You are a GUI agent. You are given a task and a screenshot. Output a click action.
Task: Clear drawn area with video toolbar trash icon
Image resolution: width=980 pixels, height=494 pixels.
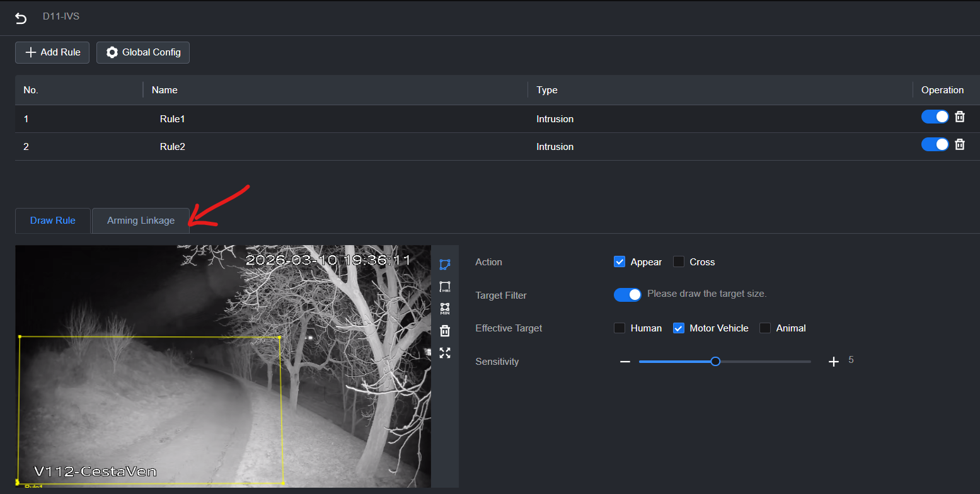coord(445,331)
